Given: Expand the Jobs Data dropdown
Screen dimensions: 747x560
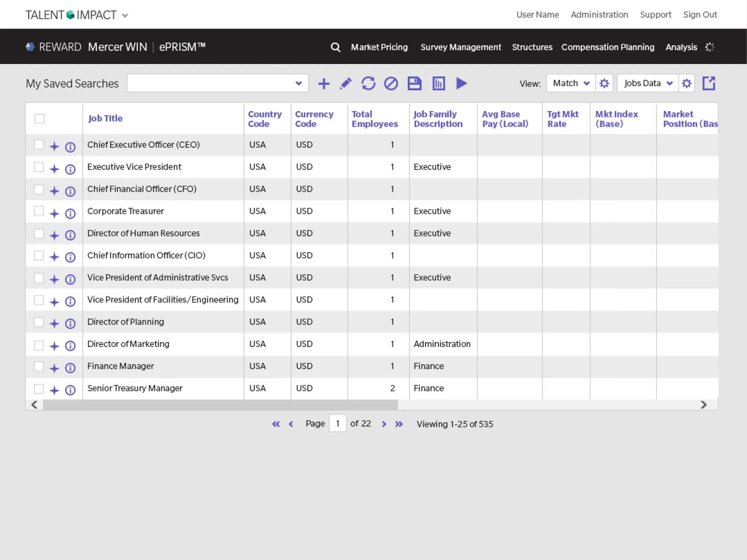Looking at the screenshot, I should (x=647, y=83).
